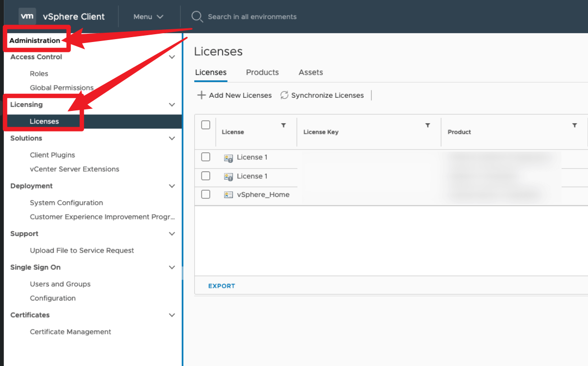Open Upload File to Service Request
Viewport: 588px width, 366px height.
tap(82, 251)
